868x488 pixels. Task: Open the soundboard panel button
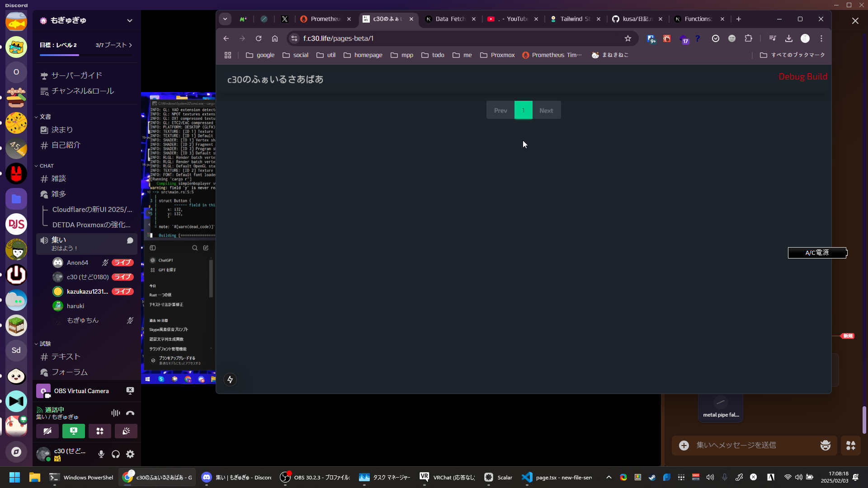coord(126,431)
